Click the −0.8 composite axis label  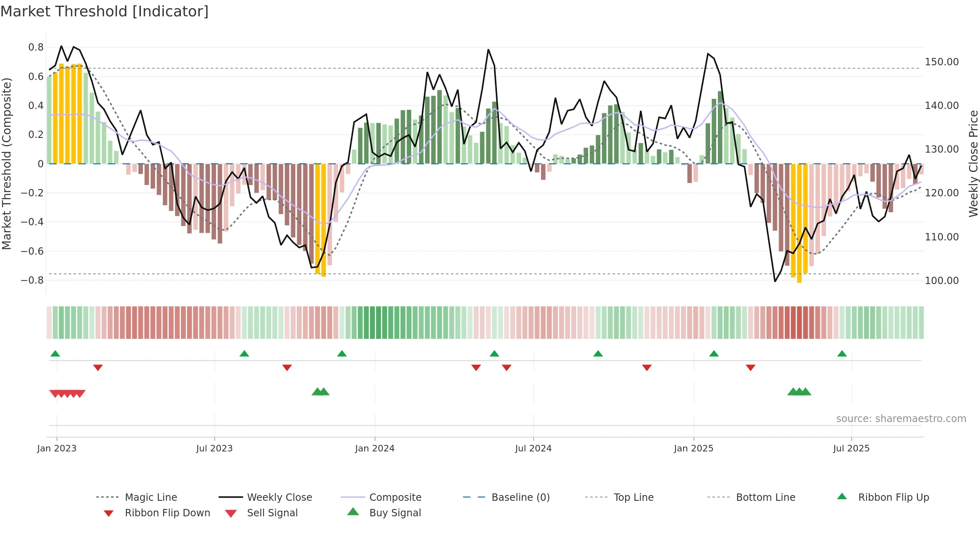32,280
